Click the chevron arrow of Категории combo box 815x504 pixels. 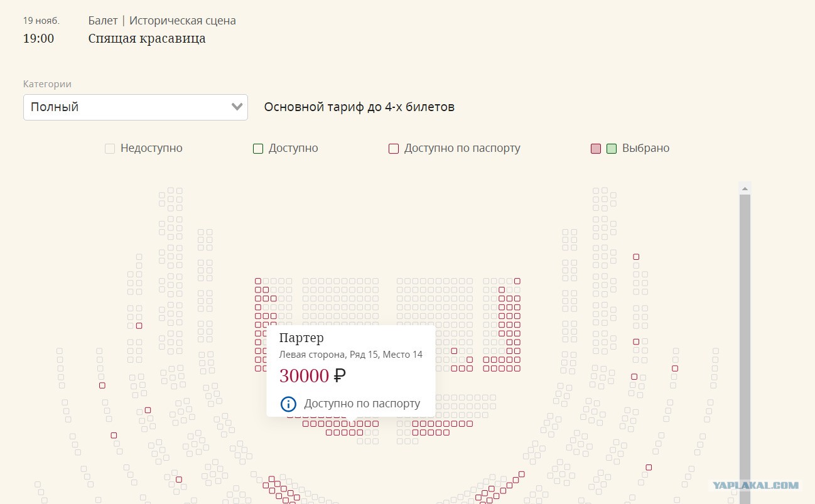tap(237, 107)
